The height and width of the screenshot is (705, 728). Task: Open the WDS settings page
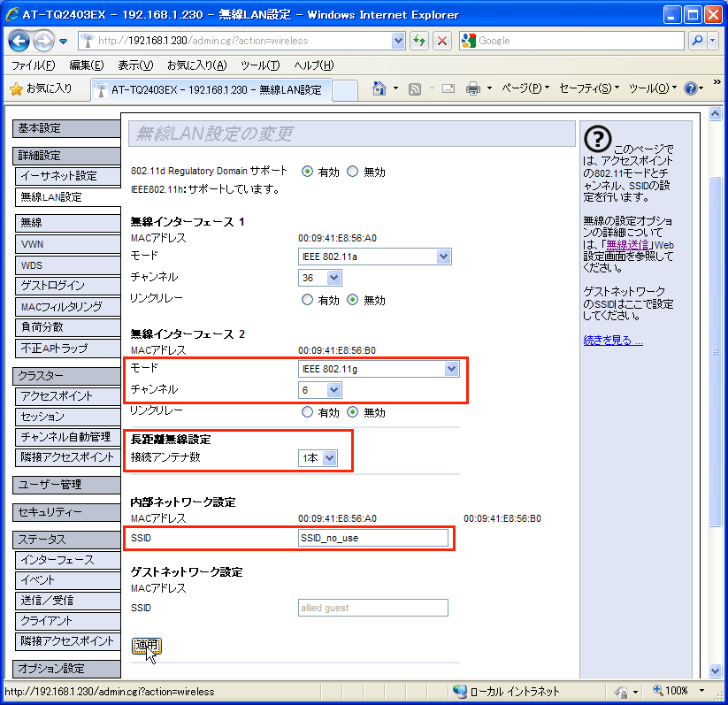click(68, 265)
